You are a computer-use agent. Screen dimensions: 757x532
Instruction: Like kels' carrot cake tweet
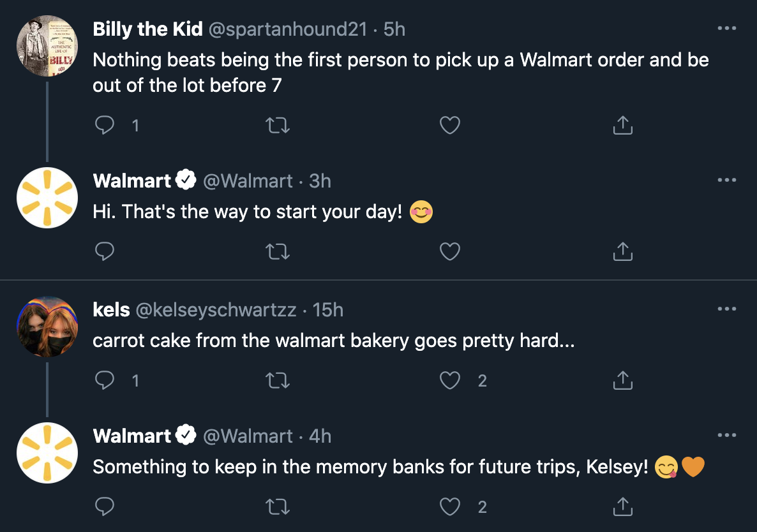pyautogui.click(x=450, y=381)
